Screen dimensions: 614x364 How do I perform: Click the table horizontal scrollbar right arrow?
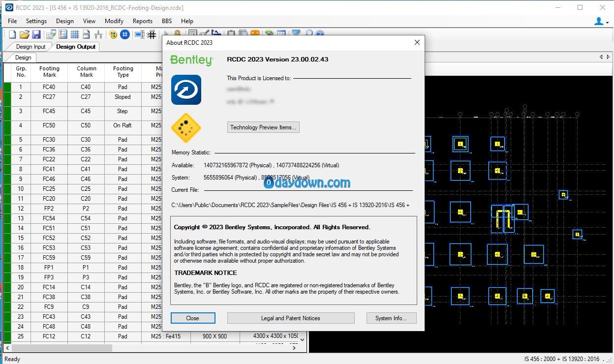click(295, 347)
